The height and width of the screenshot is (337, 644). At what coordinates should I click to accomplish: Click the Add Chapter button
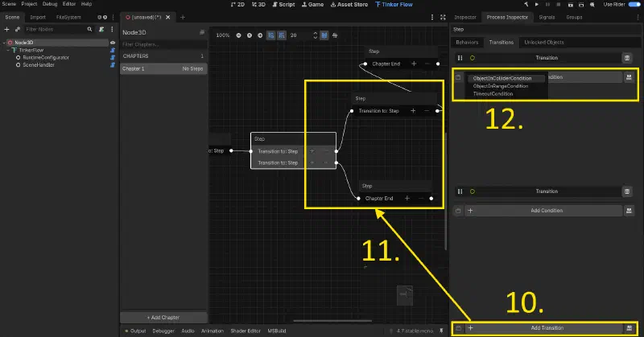pyautogui.click(x=163, y=318)
